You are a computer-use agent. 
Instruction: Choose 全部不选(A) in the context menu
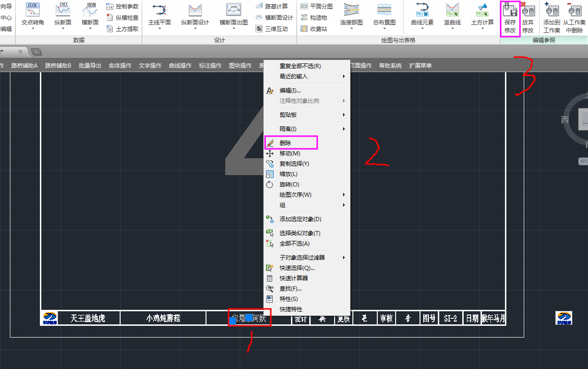[x=307, y=244]
